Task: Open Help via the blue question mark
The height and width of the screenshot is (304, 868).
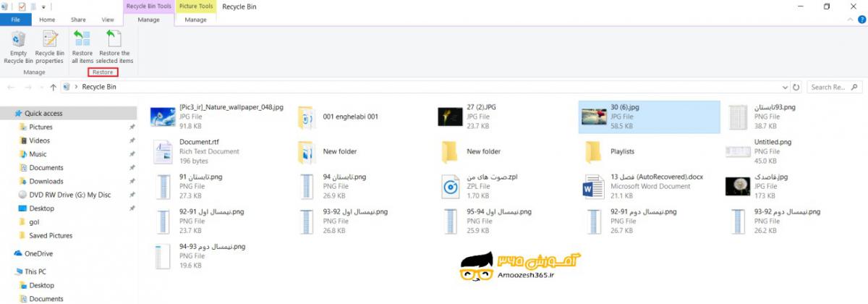Action: pos(861,20)
